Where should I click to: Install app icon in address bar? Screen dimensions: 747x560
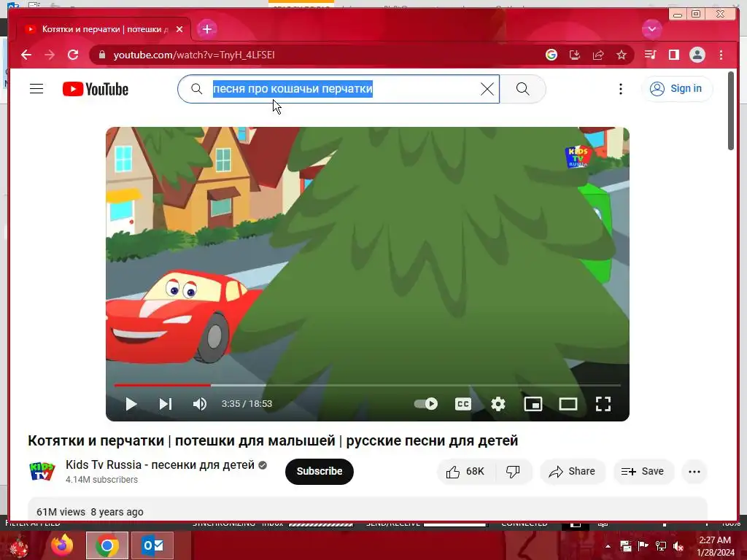(575, 55)
